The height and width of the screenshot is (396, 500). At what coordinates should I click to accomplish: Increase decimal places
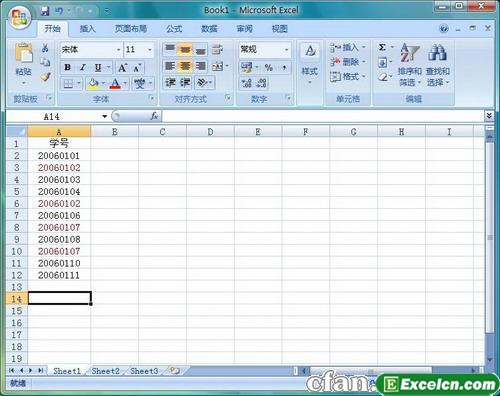tap(247, 83)
